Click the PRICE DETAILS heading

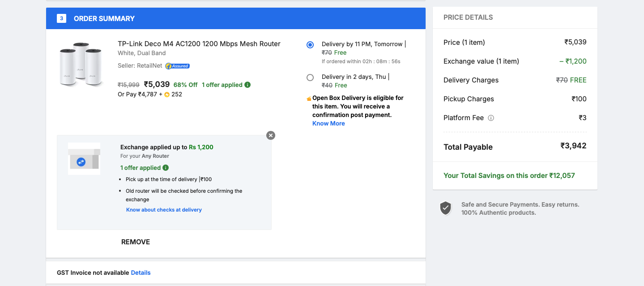468,17
